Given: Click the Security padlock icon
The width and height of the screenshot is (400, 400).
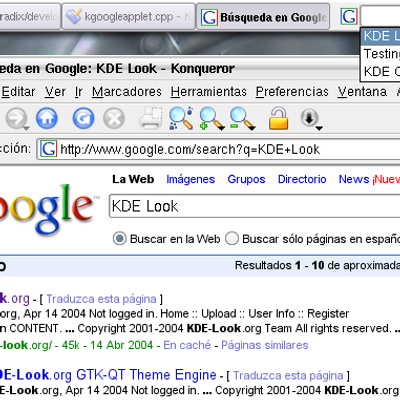Looking at the screenshot, I should pos(279,118).
